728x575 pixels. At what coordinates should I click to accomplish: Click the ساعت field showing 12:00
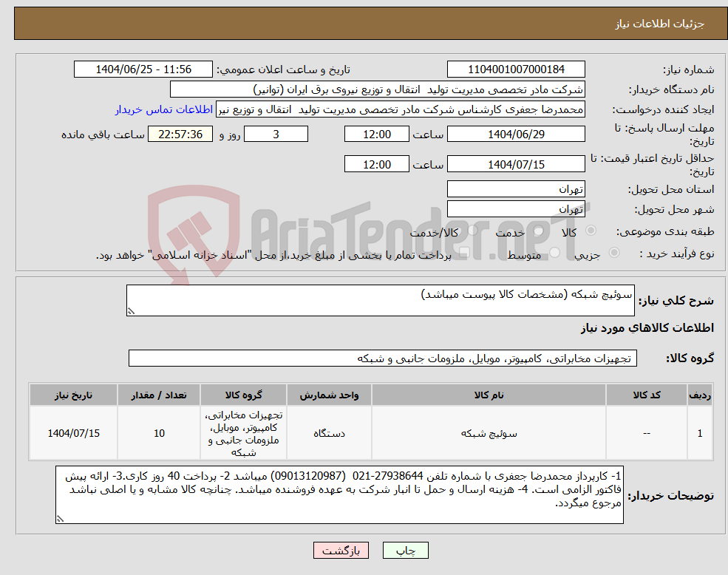click(377, 134)
